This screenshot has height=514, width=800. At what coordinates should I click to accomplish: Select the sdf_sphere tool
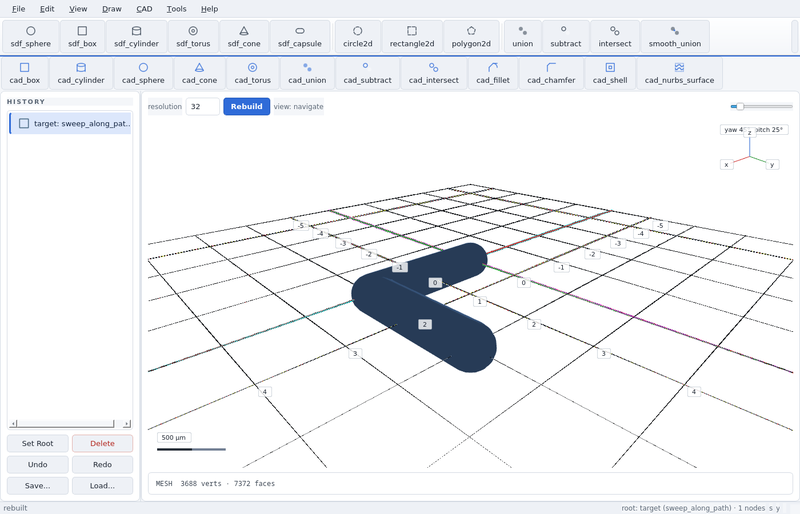click(x=31, y=37)
